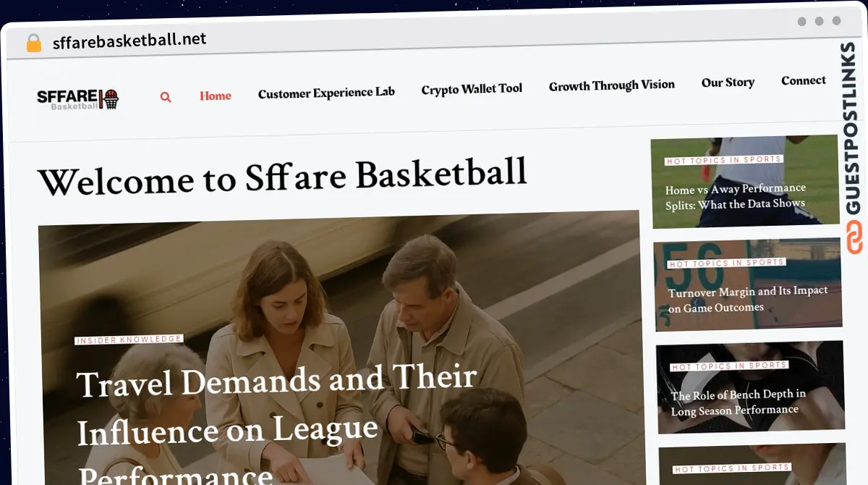Click the Insider Knowledge category tag
868x485 pixels.
click(129, 339)
